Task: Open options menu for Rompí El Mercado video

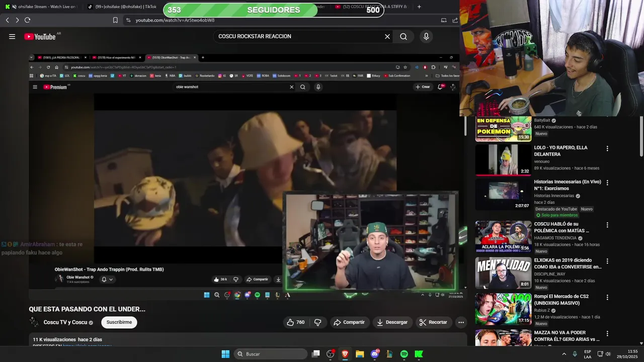Action: (607, 298)
